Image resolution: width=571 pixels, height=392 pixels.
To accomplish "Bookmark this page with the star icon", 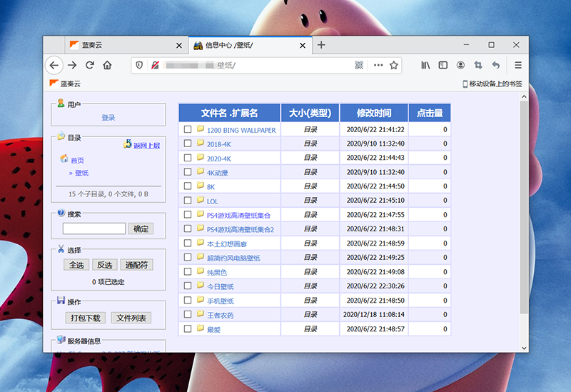I will pos(393,65).
